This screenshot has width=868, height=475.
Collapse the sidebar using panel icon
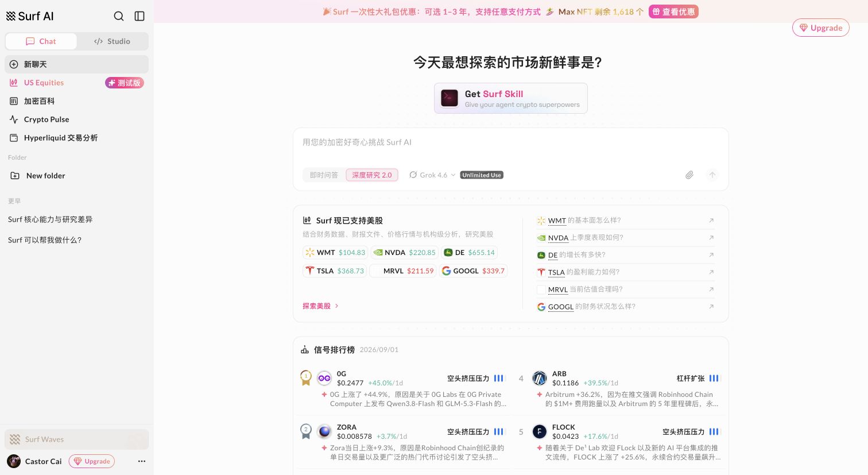point(139,16)
